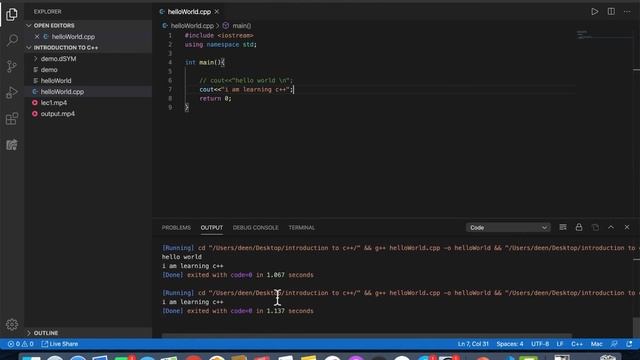Change indentation via Spaces: 4

[510, 344]
